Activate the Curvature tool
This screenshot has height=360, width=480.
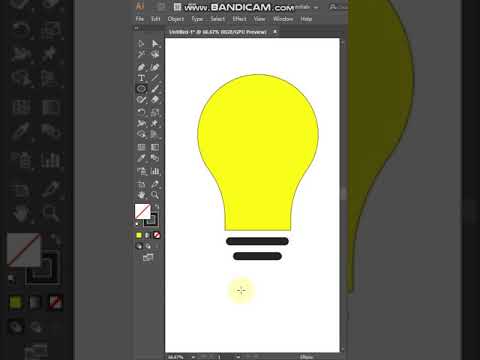coord(155,67)
